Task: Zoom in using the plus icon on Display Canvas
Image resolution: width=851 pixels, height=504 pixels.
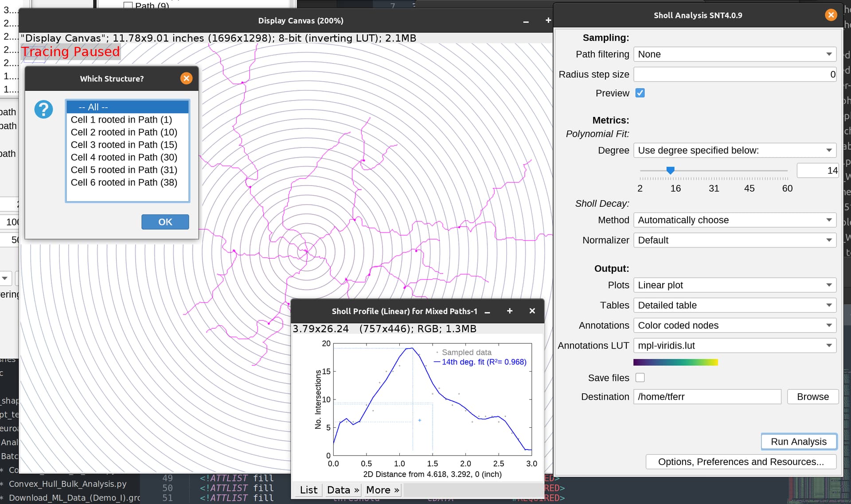Action: point(548,20)
